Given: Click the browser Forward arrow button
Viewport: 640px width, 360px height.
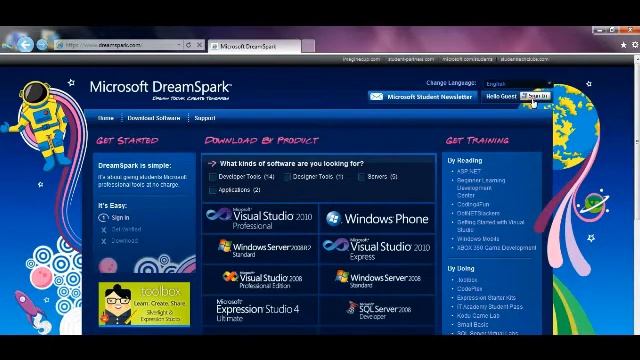Looking at the screenshot, I should tap(42, 44).
